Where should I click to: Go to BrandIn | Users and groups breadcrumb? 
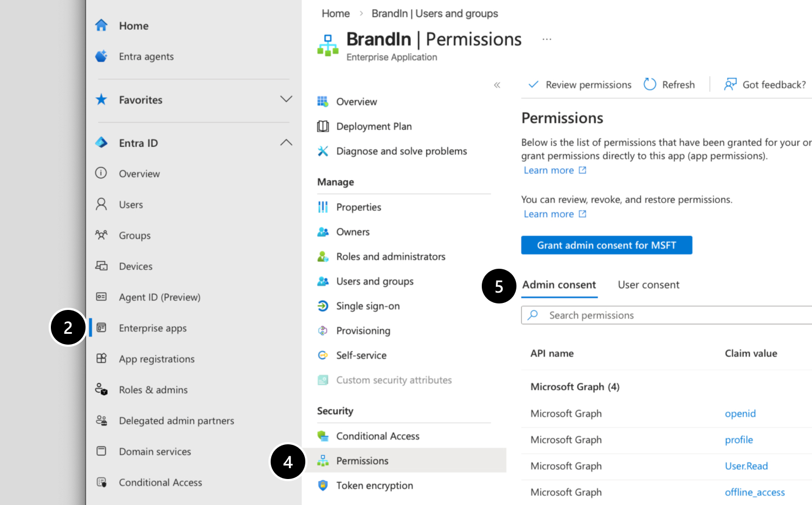(435, 14)
